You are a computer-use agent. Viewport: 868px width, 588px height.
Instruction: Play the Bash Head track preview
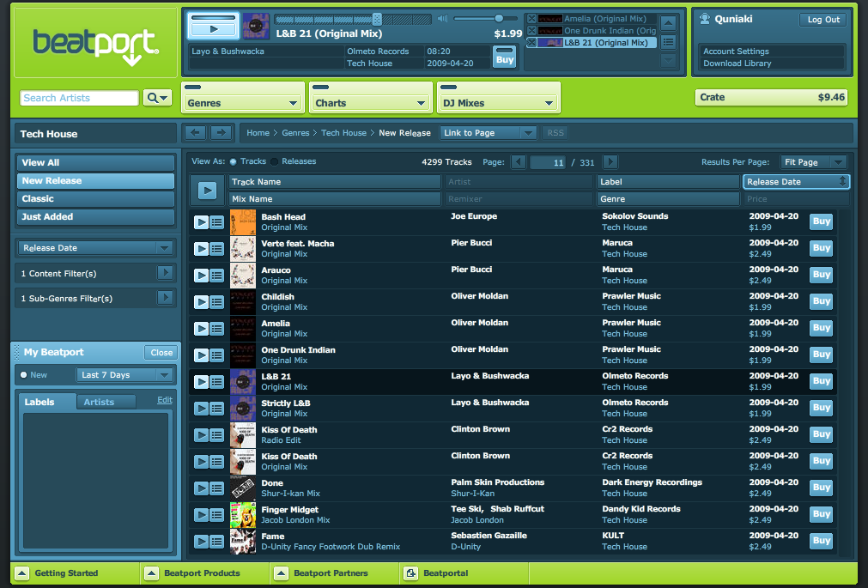pos(201,222)
